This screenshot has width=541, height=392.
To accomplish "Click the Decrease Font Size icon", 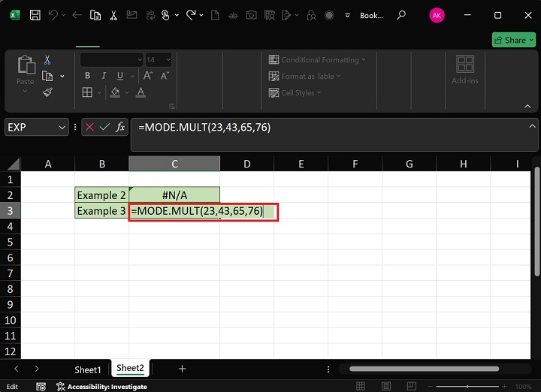I will tap(165, 76).
